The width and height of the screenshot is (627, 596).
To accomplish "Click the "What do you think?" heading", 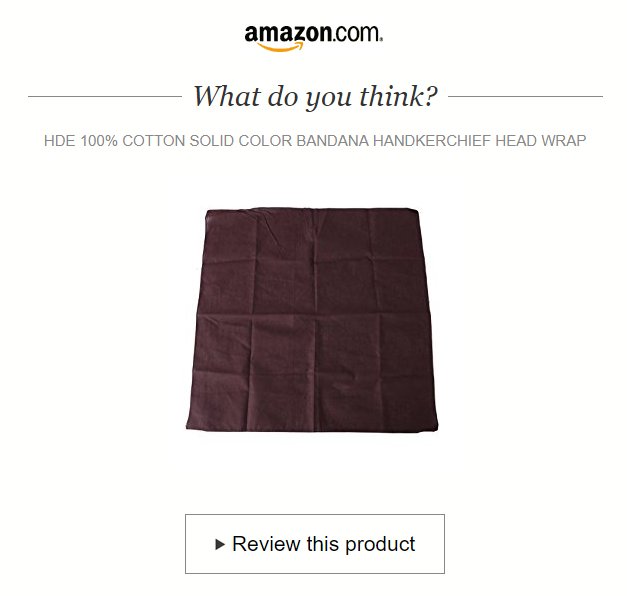I will 315,96.
